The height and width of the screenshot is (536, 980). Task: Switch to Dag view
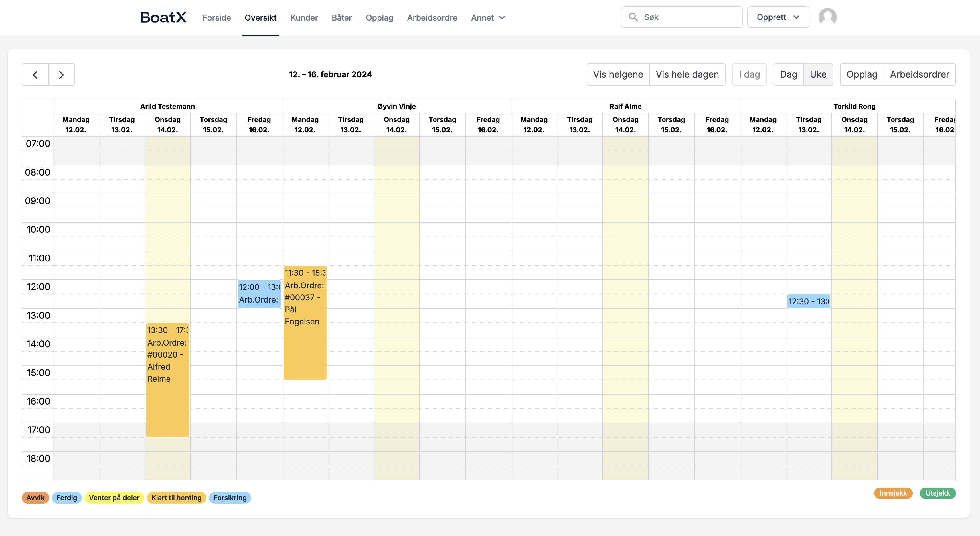(x=788, y=75)
